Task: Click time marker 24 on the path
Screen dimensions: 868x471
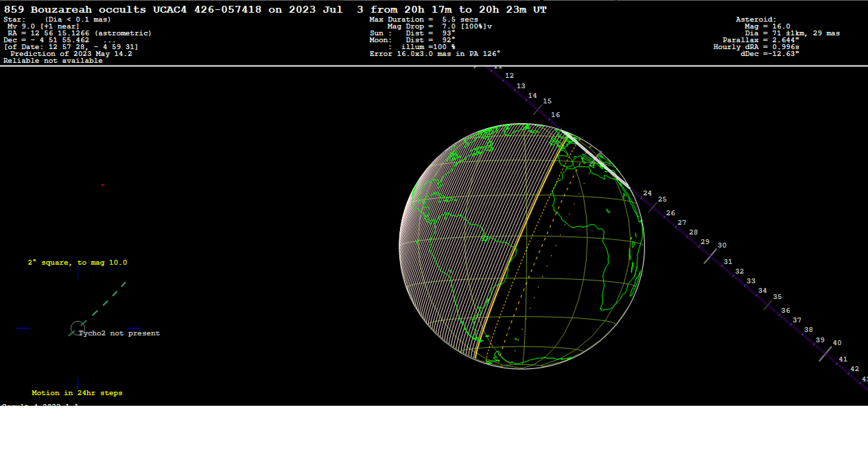Action: tap(647, 193)
